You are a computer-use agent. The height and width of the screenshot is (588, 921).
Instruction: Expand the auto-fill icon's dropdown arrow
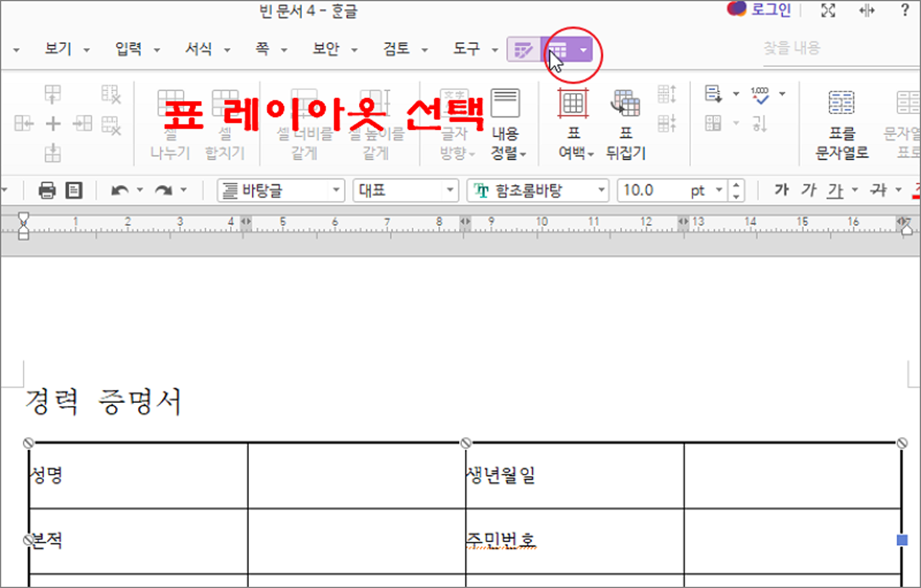[735, 94]
